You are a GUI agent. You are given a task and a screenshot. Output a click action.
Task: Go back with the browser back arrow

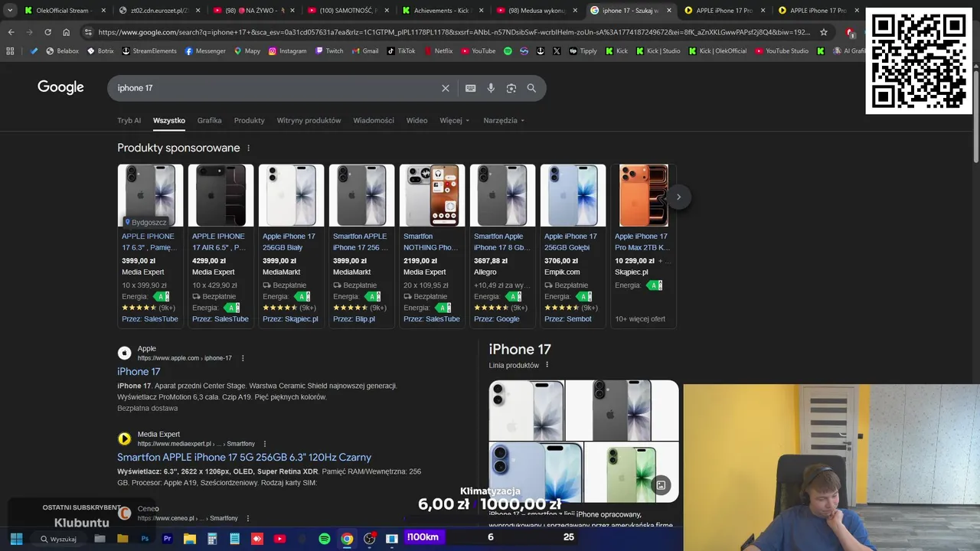tap(11, 32)
